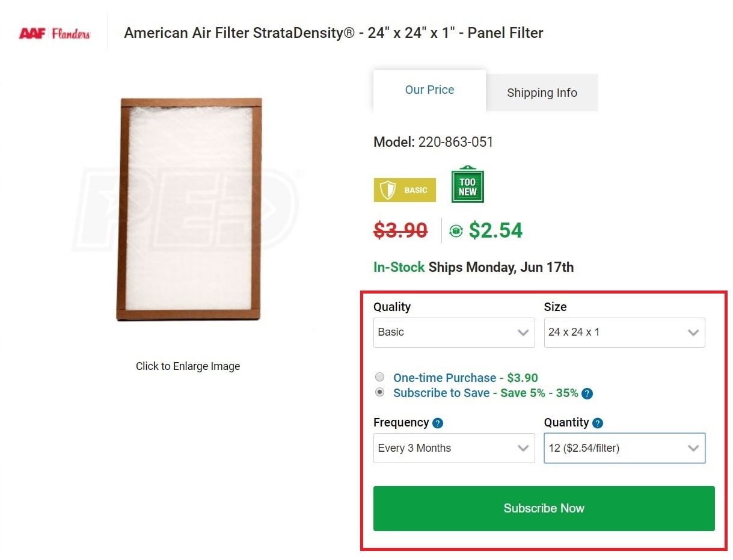The height and width of the screenshot is (560, 733).
Task: Open the Quantity help question icon
Action: tap(597, 423)
